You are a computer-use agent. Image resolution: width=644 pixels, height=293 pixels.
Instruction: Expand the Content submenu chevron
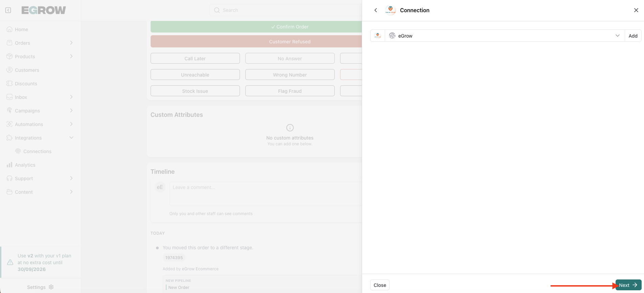[71, 192]
